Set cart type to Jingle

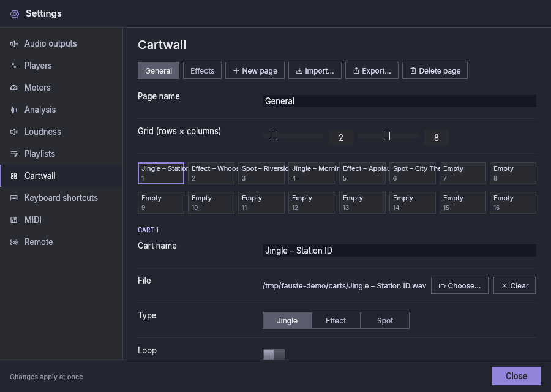coord(287,320)
